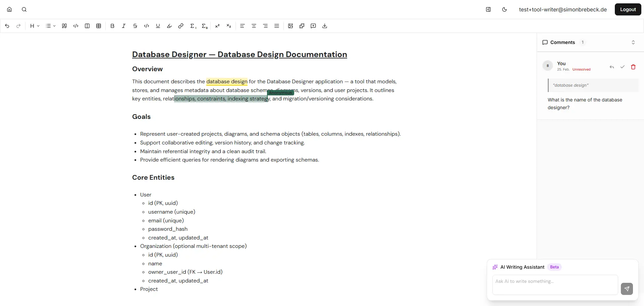Toggle the side panel layout icon
This screenshot has width=644, height=306.
(488, 9)
